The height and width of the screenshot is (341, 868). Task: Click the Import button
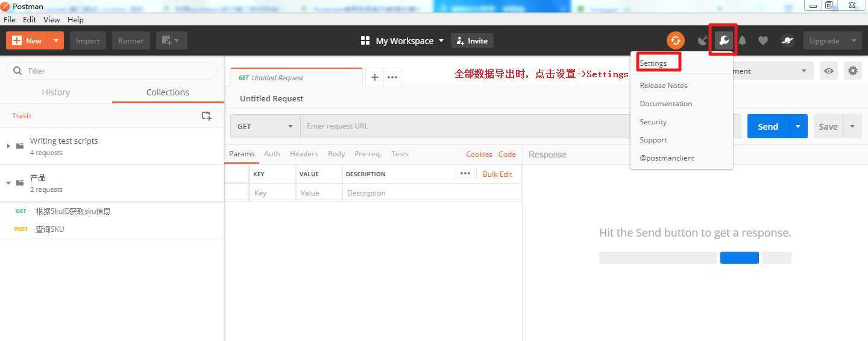tap(88, 40)
